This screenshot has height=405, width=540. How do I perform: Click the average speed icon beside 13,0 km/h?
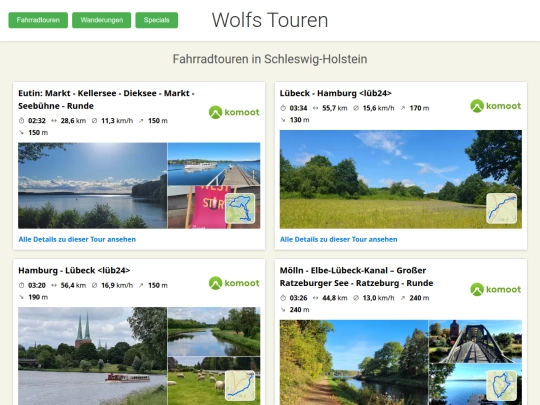click(x=356, y=298)
